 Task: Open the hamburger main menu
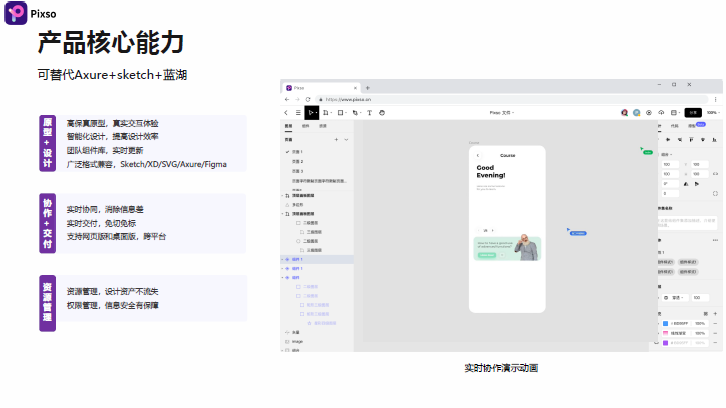[297, 113]
